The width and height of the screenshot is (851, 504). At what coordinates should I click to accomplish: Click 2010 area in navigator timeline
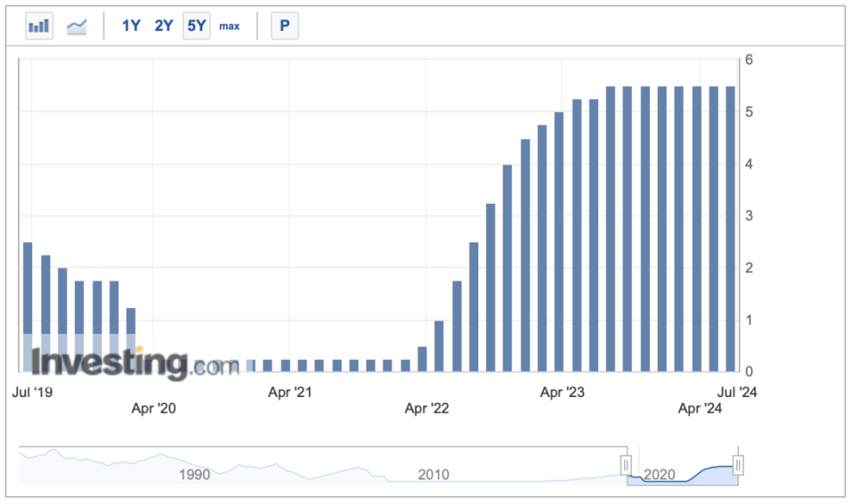pos(433,474)
